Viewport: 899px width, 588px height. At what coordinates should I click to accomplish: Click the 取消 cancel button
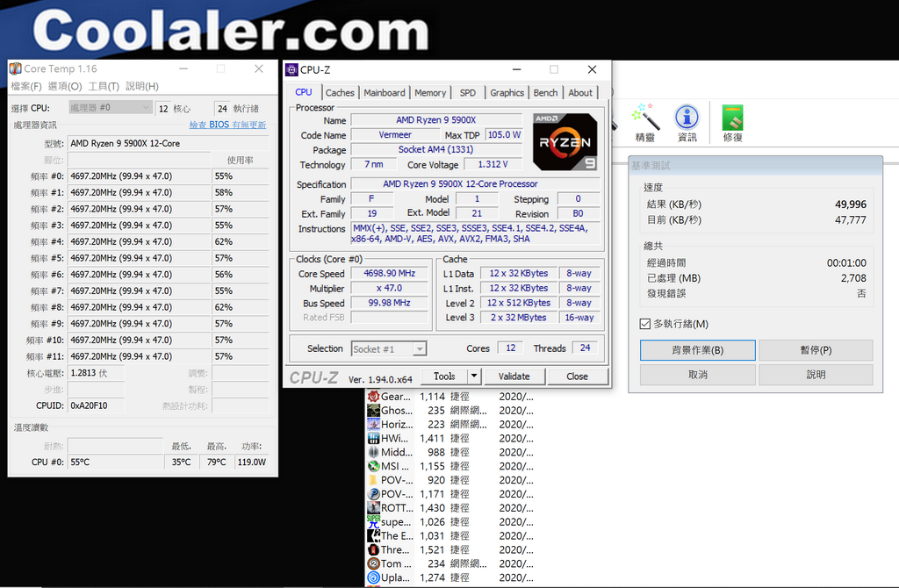coord(698,375)
